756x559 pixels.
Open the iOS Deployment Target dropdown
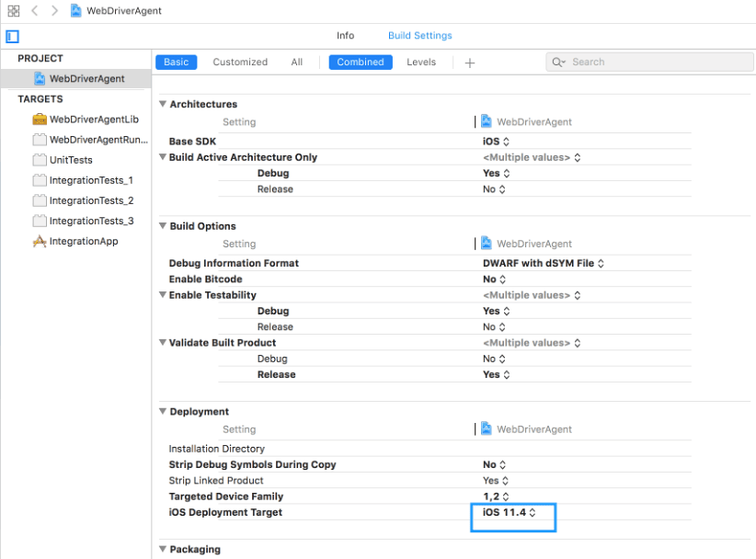pos(511,512)
